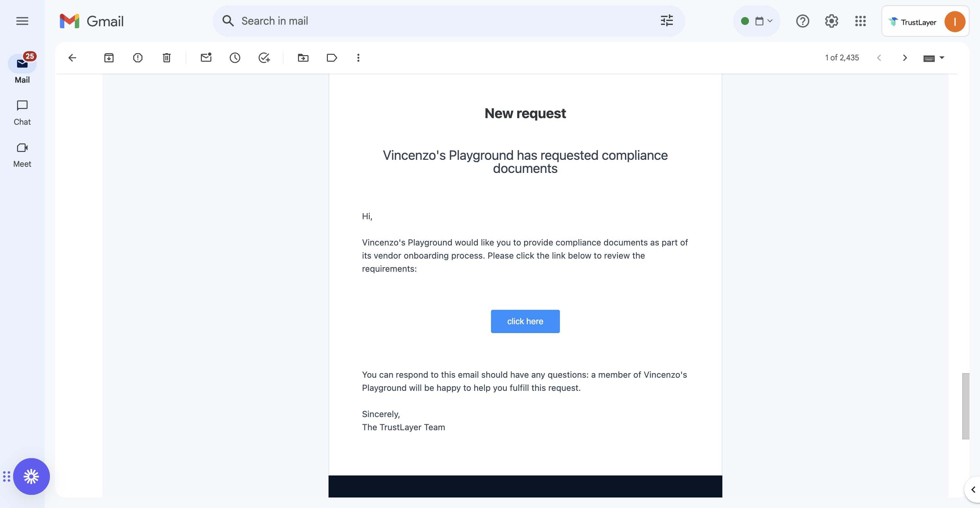This screenshot has height=508, width=980.
Task: Open the Labels icon in the toolbar
Action: [x=332, y=58]
